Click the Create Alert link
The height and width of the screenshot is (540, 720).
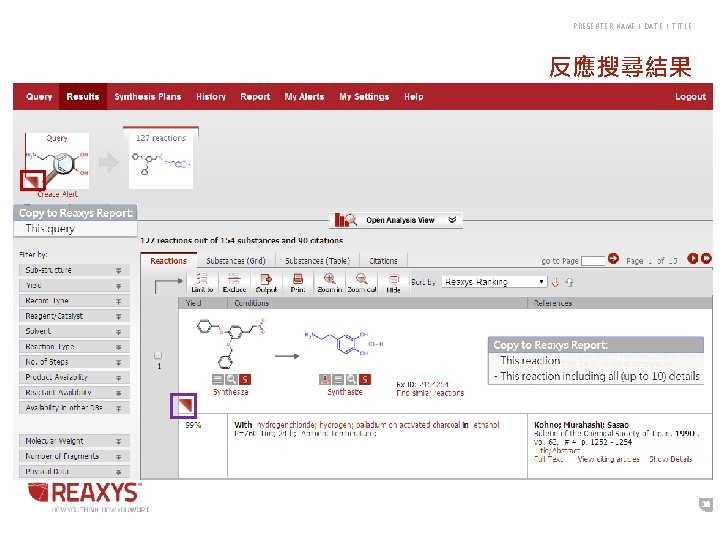click(x=57, y=194)
